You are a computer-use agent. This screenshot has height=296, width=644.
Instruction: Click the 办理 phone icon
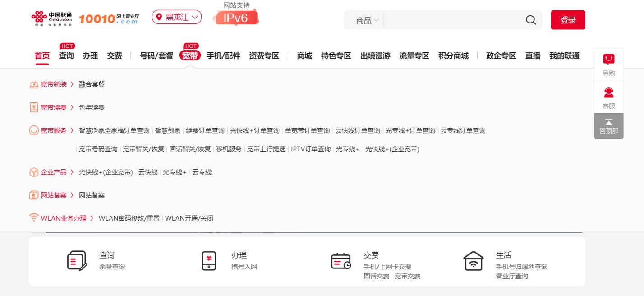(209, 261)
